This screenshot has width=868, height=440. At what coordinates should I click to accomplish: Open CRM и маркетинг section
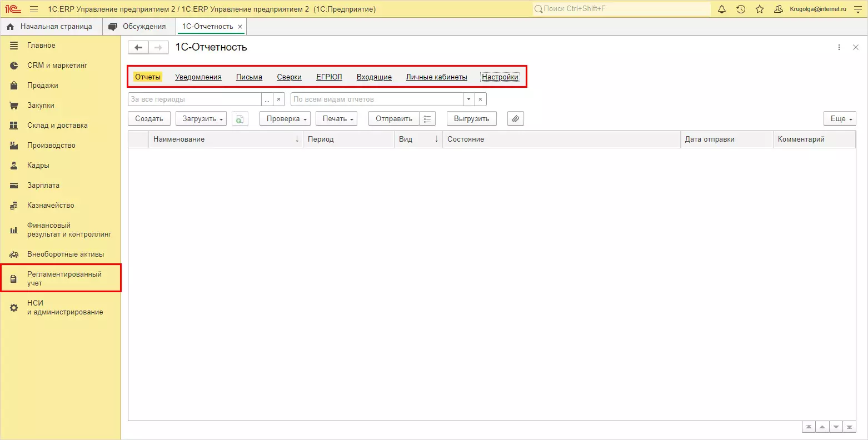[61, 66]
